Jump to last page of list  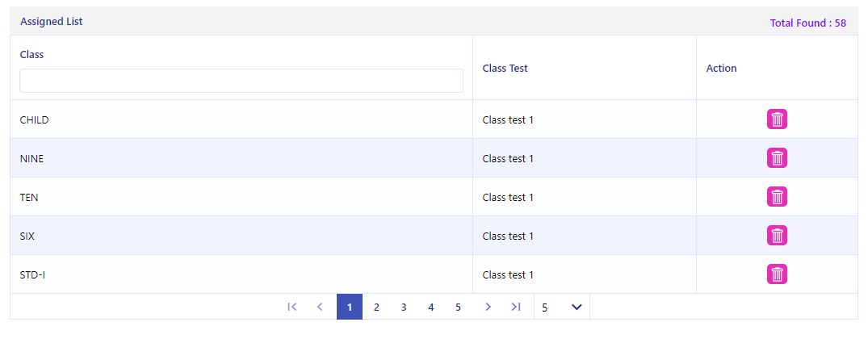tap(516, 307)
